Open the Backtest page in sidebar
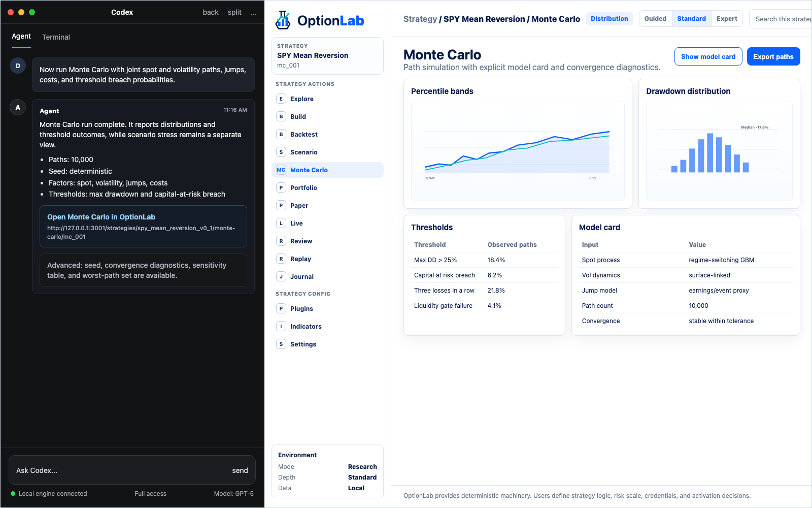The image size is (812, 508). point(327,135)
